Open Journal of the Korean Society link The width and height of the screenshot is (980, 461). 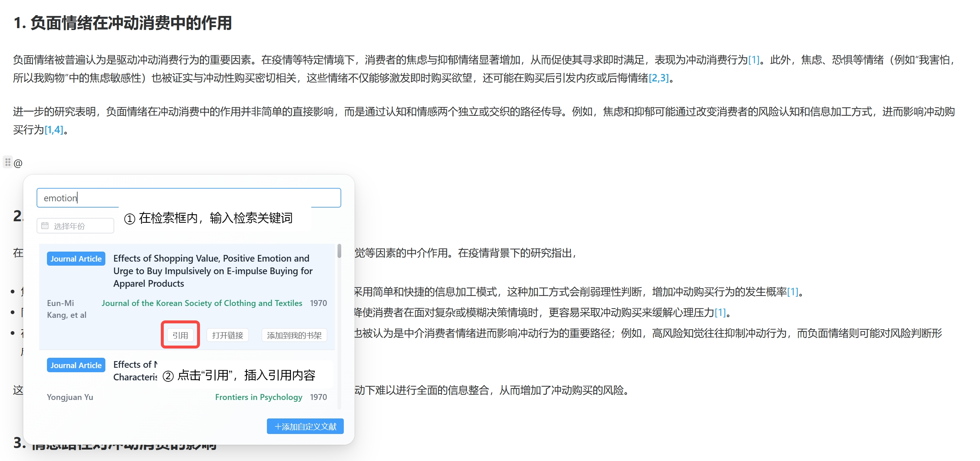pyautogui.click(x=201, y=303)
